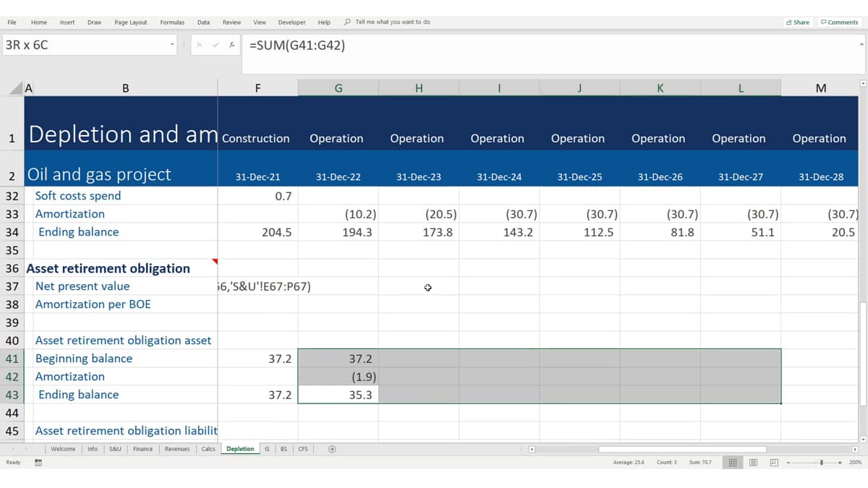
Task: Switch to the BS sheet tab
Action: coord(284,449)
